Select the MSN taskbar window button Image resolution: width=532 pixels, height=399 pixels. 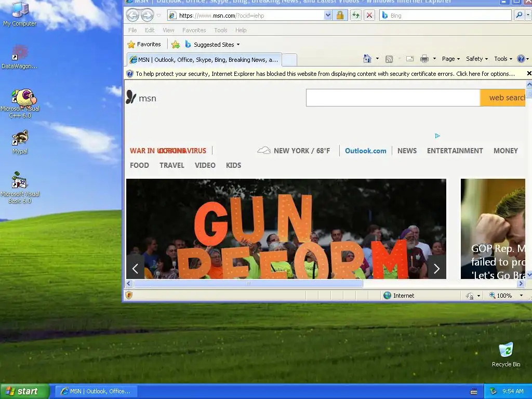(x=96, y=391)
